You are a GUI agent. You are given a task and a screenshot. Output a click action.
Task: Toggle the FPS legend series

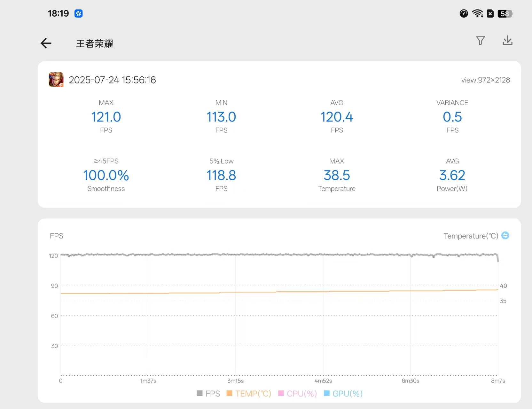(x=208, y=393)
